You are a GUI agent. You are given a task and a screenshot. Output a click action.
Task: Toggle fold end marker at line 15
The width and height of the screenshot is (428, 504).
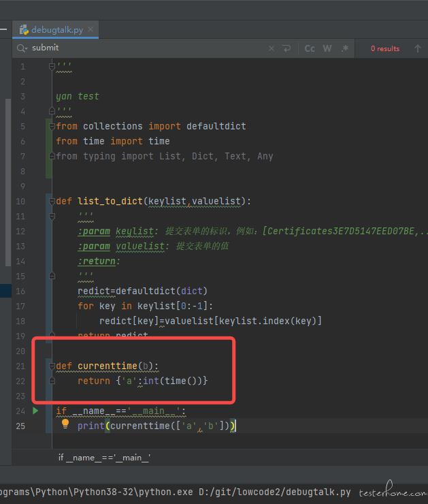pos(52,276)
